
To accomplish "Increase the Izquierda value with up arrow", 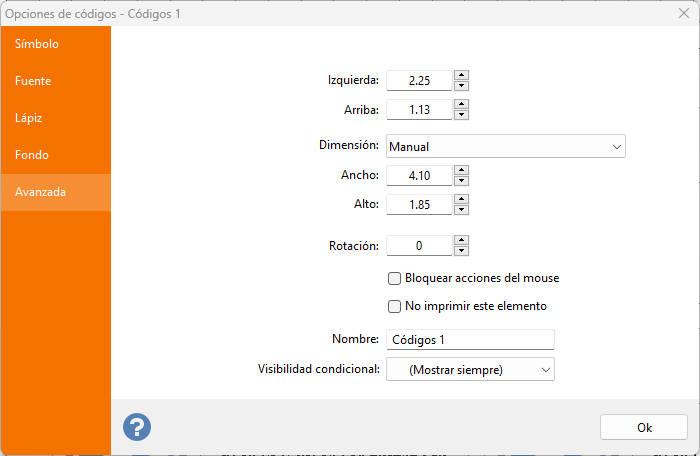I will tap(461, 75).
